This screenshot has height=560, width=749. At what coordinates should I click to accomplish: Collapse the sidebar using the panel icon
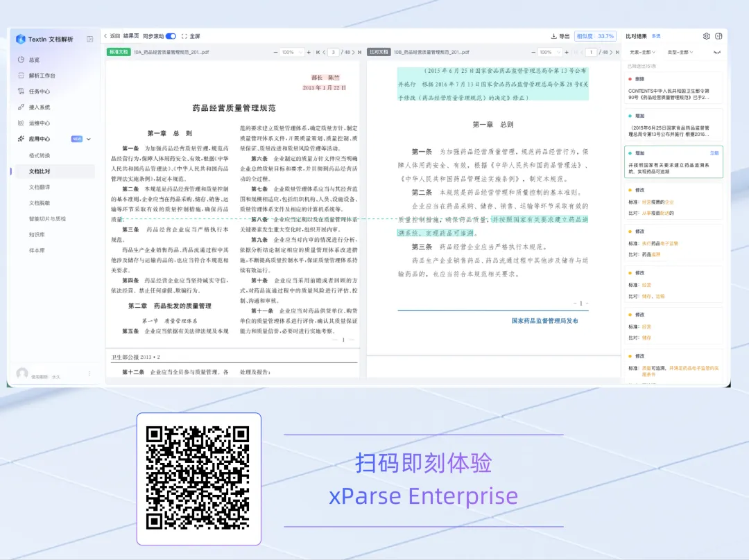(x=89, y=39)
